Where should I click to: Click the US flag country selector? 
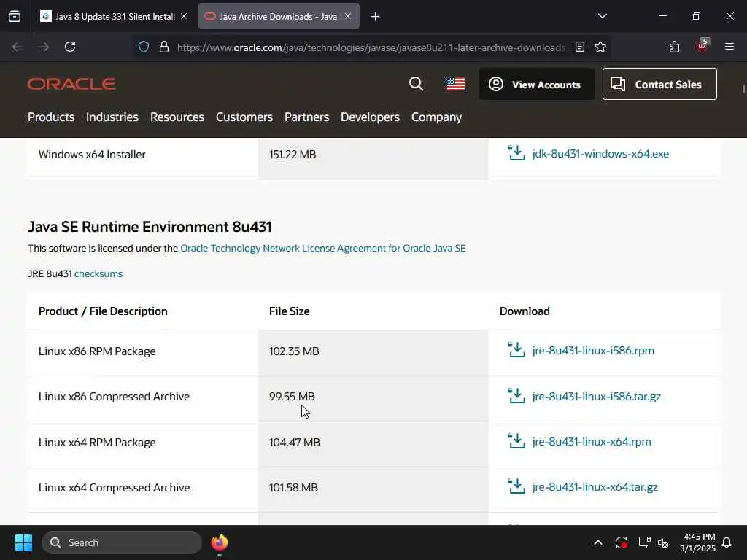pos(456,84)
